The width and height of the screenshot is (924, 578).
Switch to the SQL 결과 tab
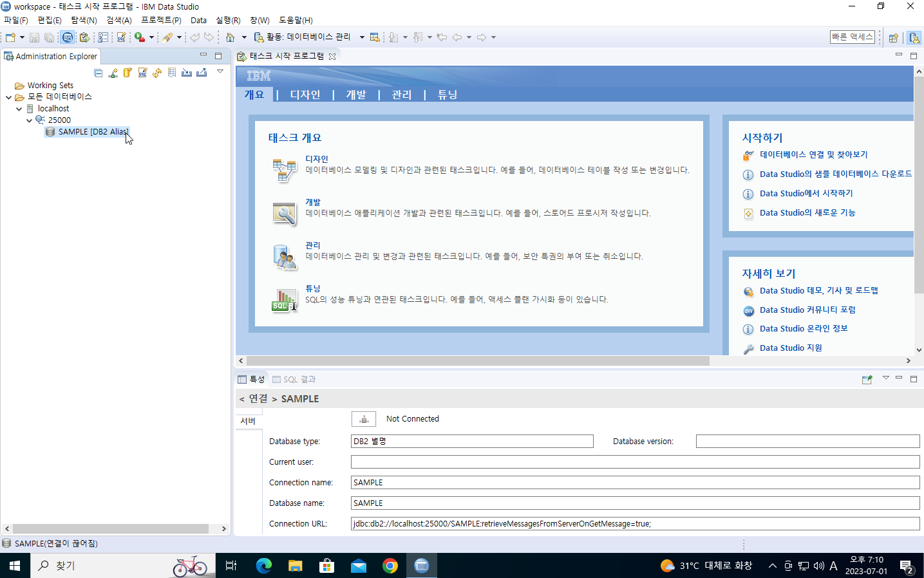[294, 380]
